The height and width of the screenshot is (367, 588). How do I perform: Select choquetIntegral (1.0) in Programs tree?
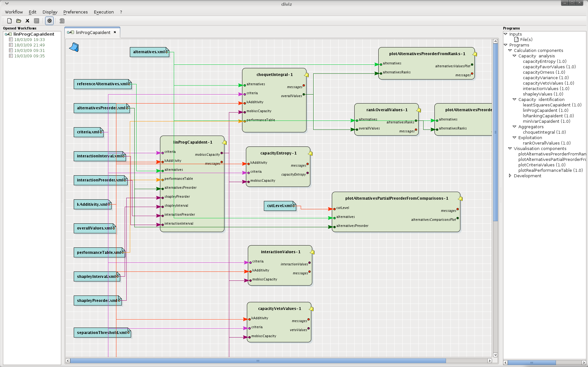(544, 132)
